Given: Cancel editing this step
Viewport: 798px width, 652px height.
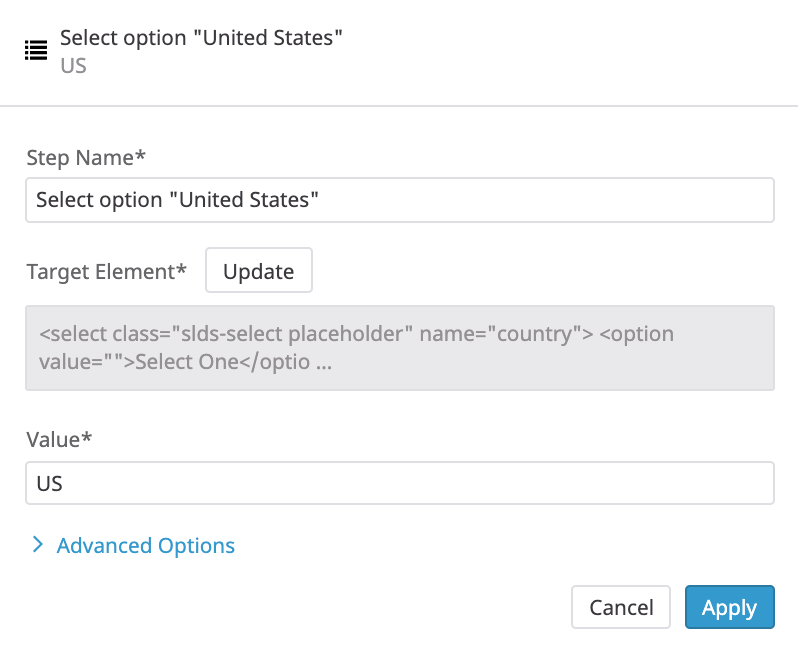Looking at the screenshot, I should coord(620,607).
